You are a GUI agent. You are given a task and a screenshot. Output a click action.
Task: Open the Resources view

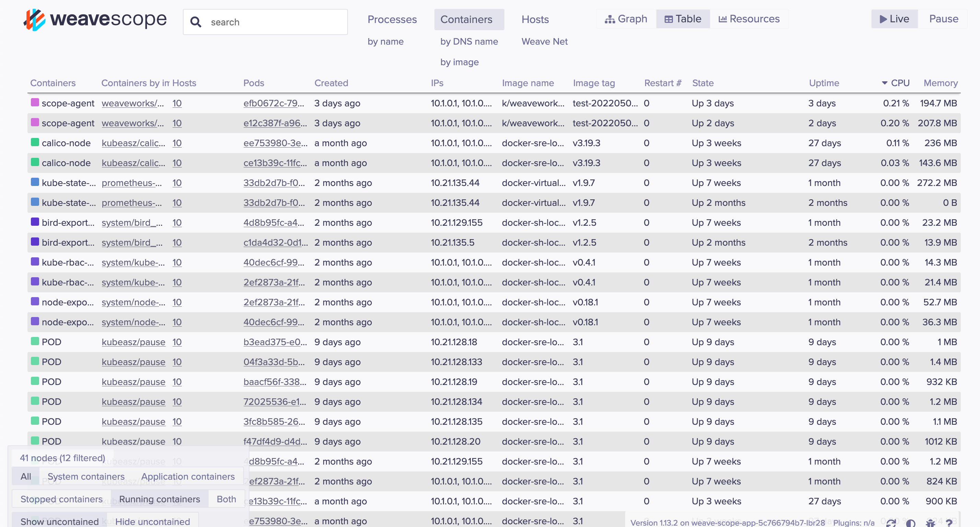click(749, 19)
